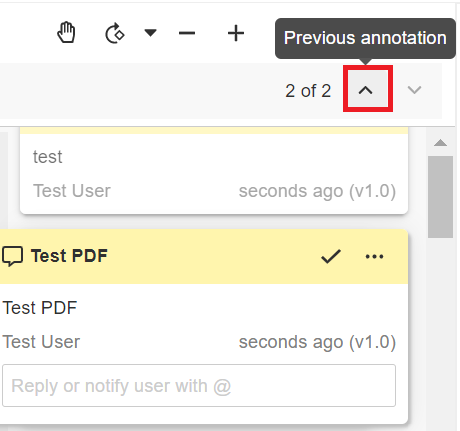This screenshot has width=460, height=431.
Task: Click the rotate page icon
Action: coord(115,33)
